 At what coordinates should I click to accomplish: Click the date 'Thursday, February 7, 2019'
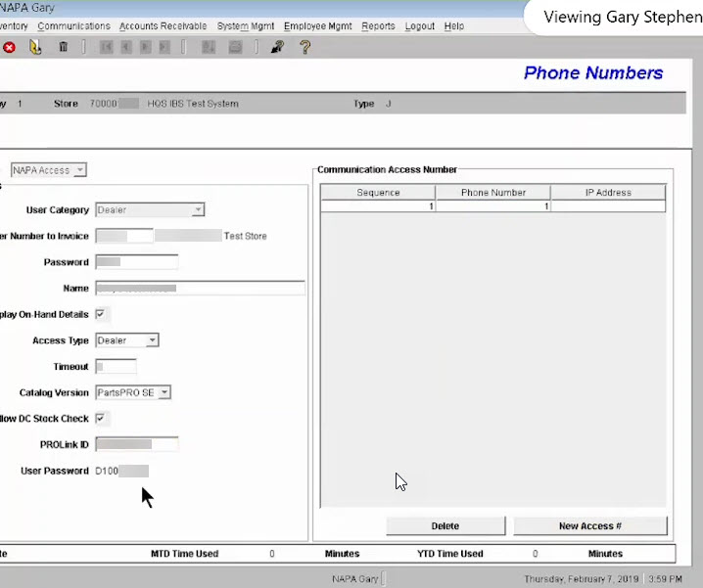click(582, 579)
